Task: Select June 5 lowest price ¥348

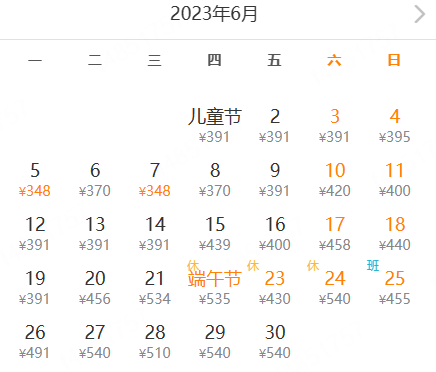Action: (35, 180)
